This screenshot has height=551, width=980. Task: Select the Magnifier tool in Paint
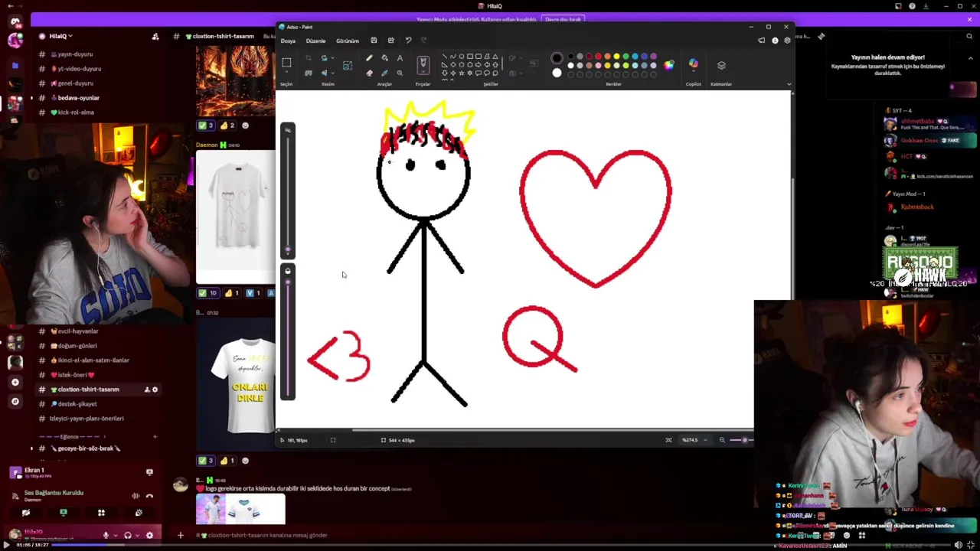[x=400, y=73]
